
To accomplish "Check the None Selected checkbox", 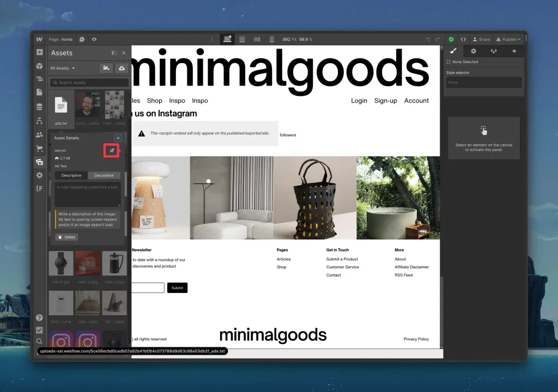I will 448,62.
